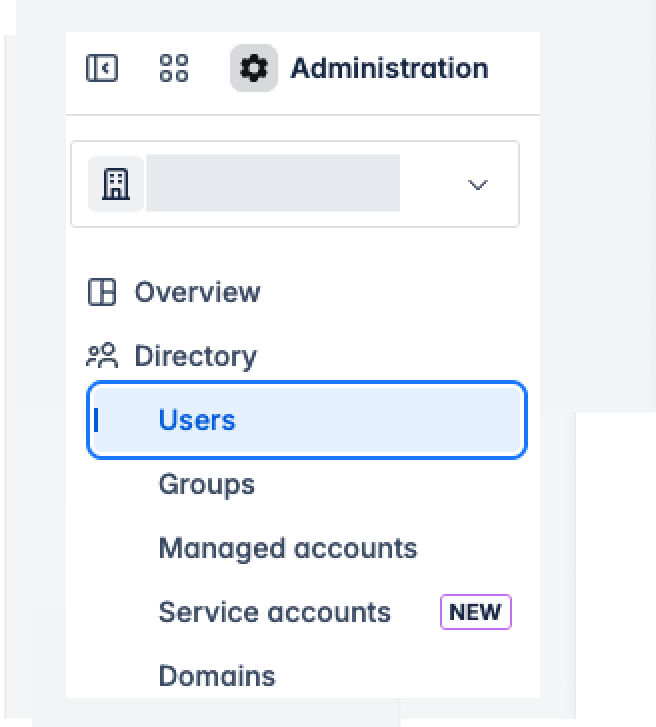Click the Directory people icon
Image resolution: width=656 pixels, height=727 pixels.
coord(102,356)
